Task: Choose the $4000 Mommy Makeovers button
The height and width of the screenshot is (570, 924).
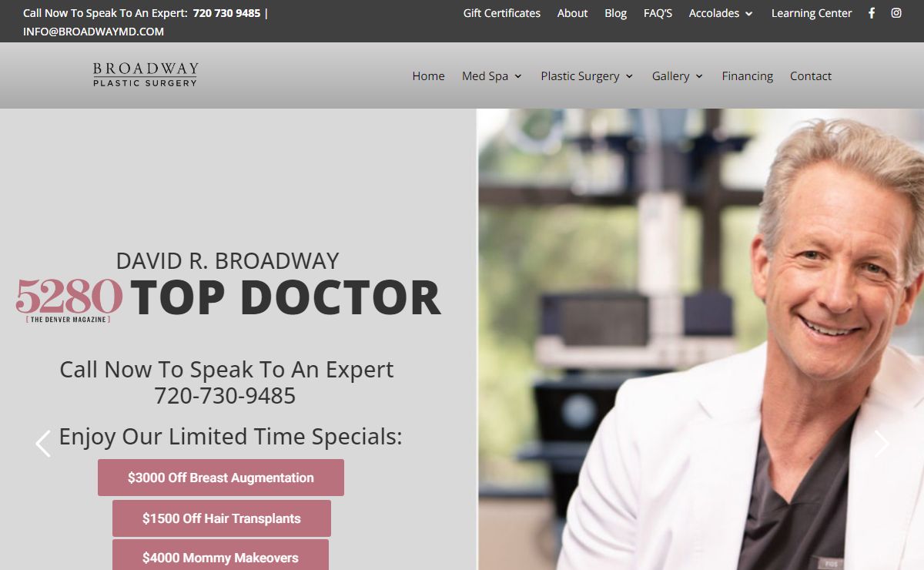Action: click(220, 556)
